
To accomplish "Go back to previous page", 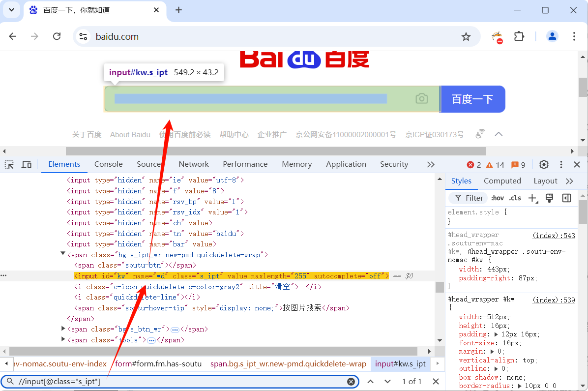I will (x=13, y=36).
